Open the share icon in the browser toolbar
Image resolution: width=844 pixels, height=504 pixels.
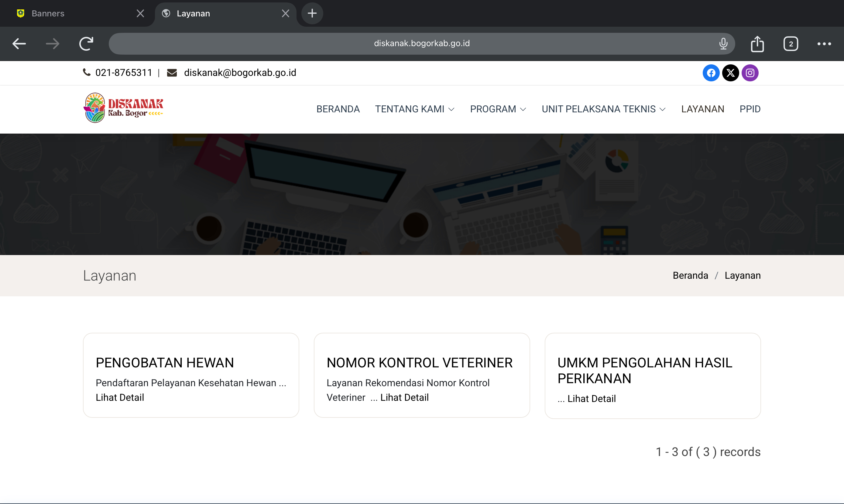click(757, 43)
